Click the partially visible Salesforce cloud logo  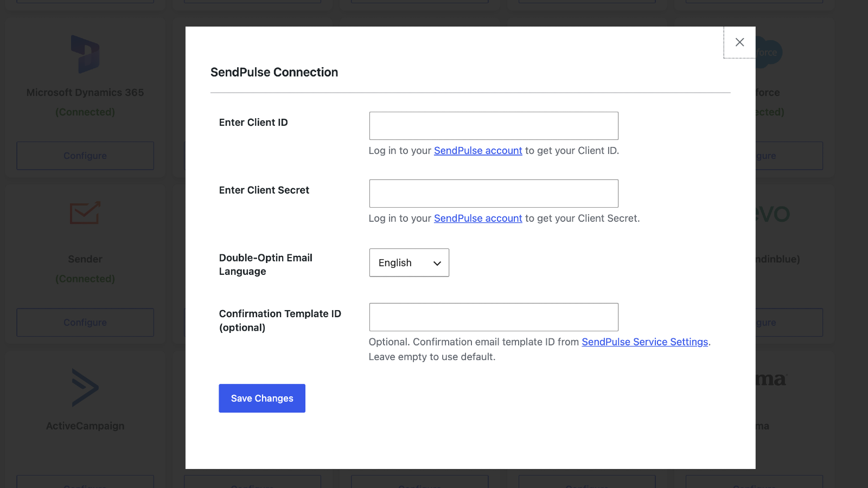[x=769, y=53]
